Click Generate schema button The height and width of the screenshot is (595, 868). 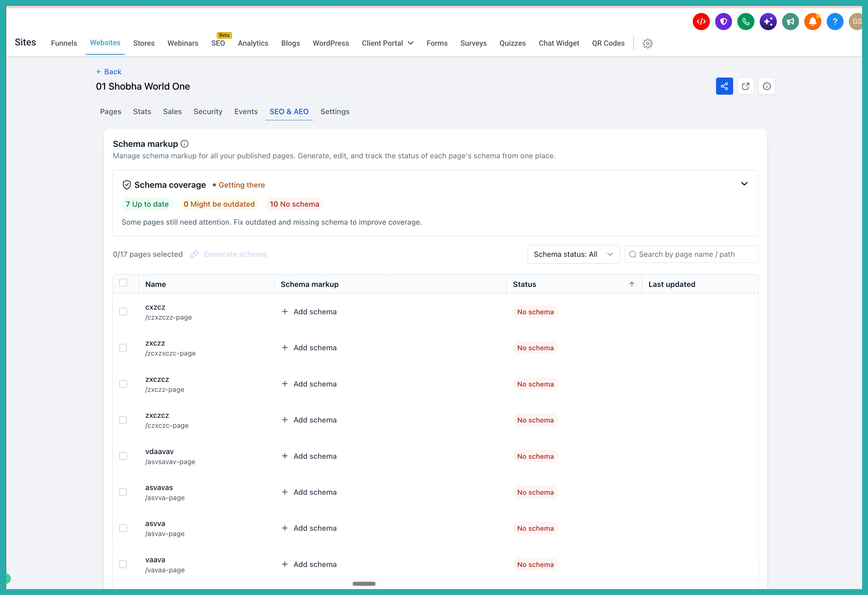click(x=228, y=254)
